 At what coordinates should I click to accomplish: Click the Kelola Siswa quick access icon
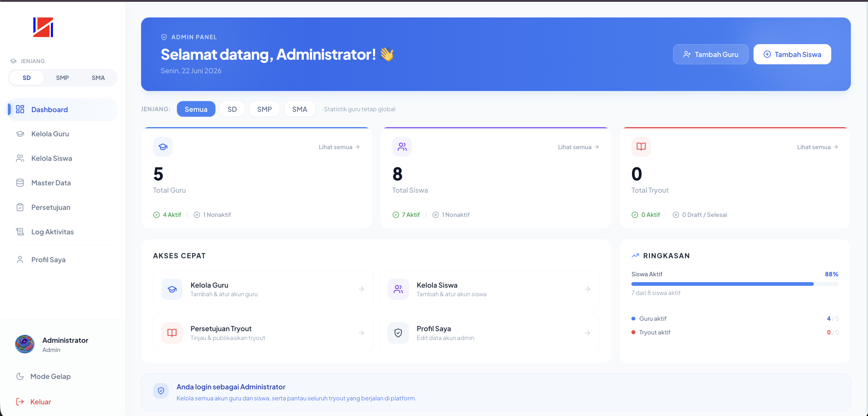point(398,289)
